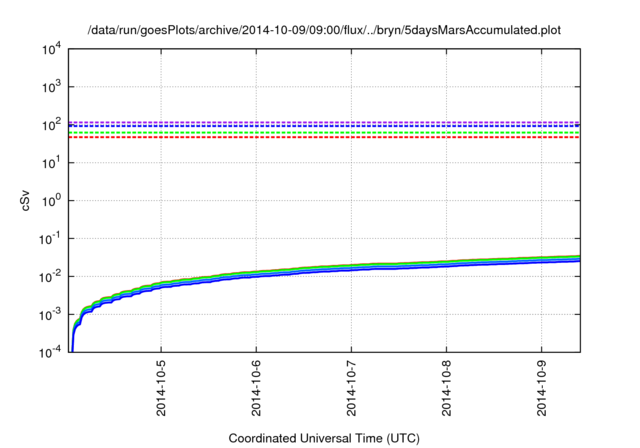Click the 10^0 y-axis tick label
640x448 pixels.
click(52, 201)
